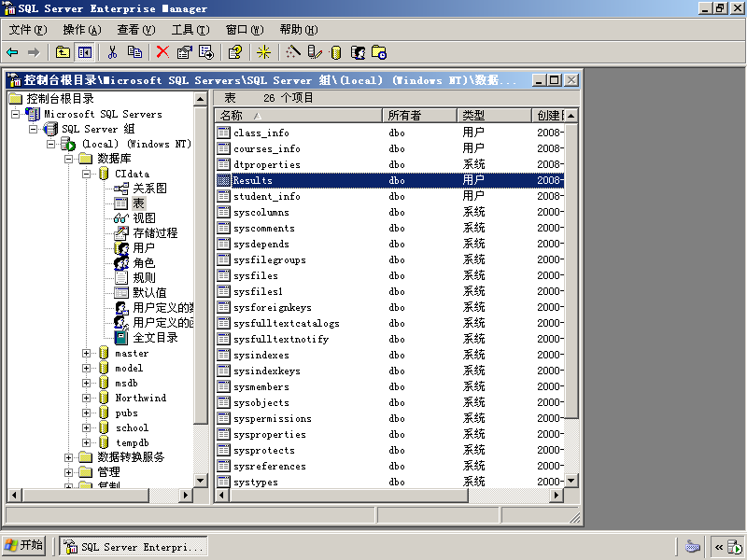Select 存储过程 in the tree
The height and width of the screenshot is (560, 747).
point(155,233)
